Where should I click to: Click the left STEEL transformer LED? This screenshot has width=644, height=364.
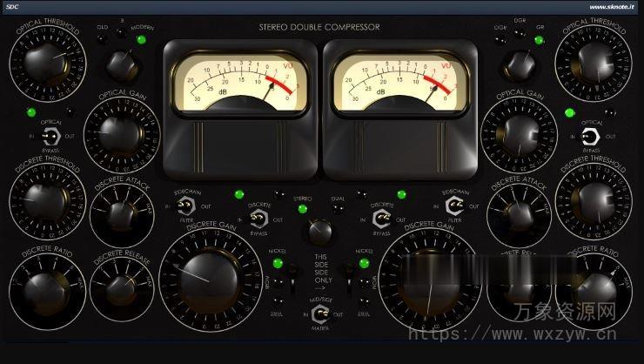[278, 302]
